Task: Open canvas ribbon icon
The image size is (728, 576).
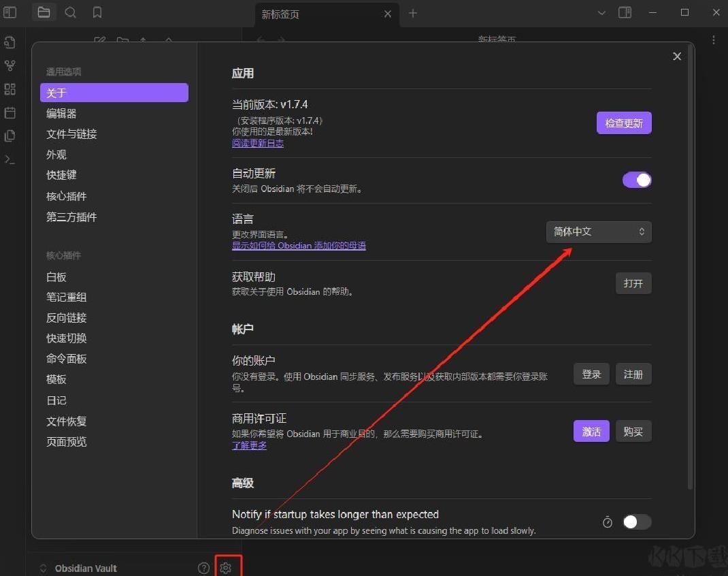Action: pyautogui.click(x=10, y=89)
